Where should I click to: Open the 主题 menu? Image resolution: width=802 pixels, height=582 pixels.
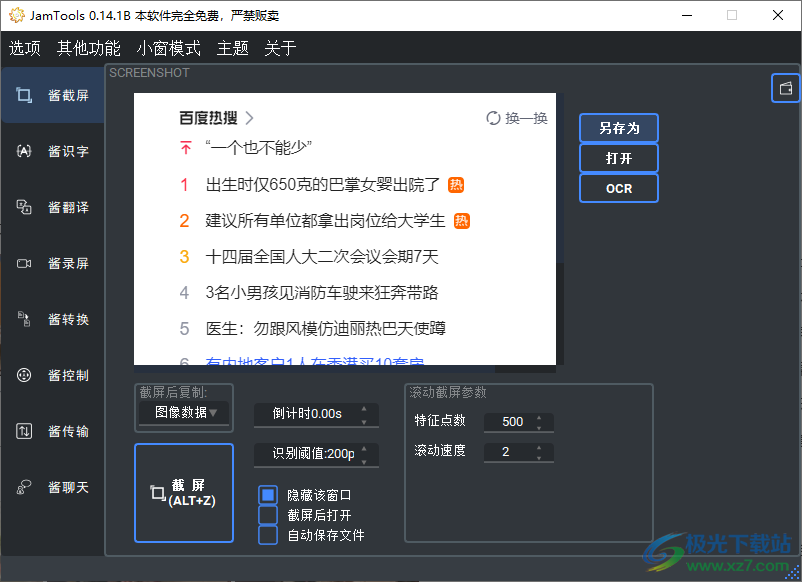233,48
